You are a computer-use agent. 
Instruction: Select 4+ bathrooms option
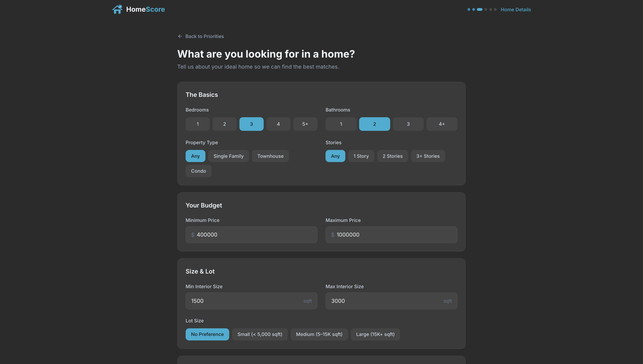click(441, 124)
